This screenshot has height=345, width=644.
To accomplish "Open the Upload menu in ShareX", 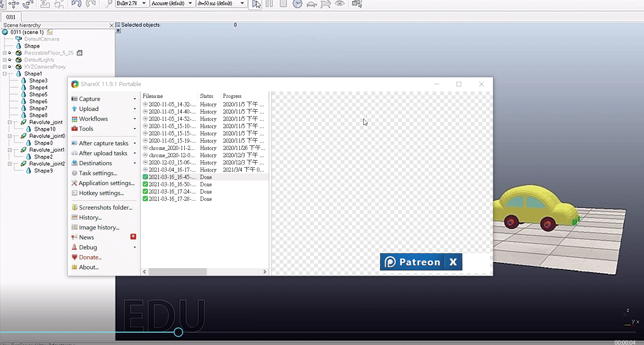I will [104, 109].
